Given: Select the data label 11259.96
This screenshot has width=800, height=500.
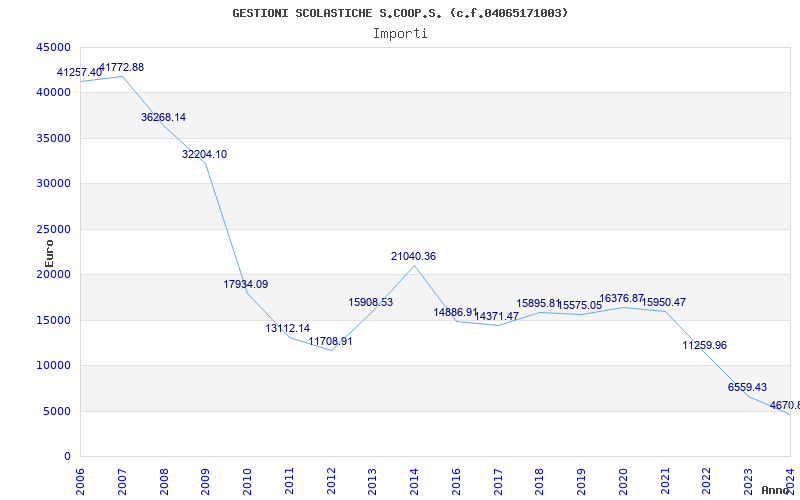Looking at the screenshot, I should pos(705,345).
